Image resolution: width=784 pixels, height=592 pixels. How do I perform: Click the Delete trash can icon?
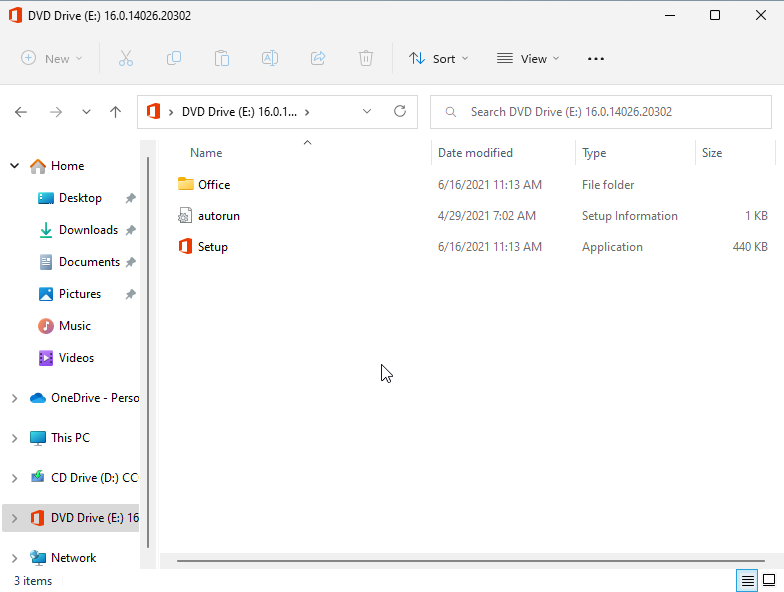point(366,59)
